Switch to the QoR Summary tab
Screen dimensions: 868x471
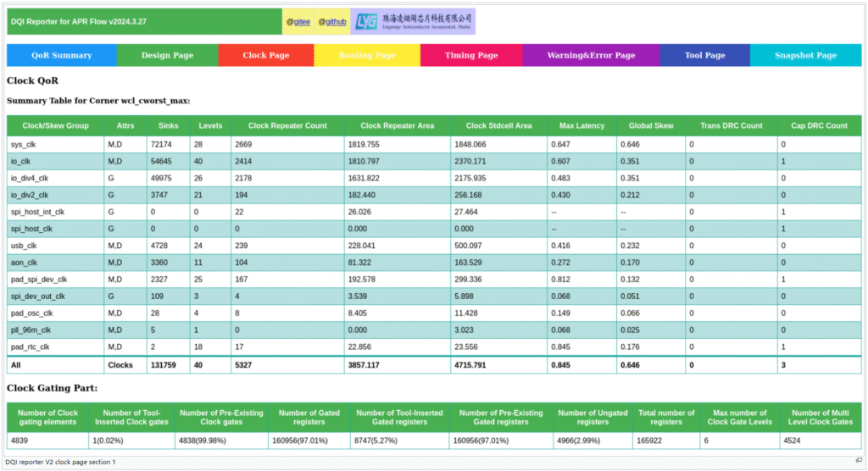point(61,55)
